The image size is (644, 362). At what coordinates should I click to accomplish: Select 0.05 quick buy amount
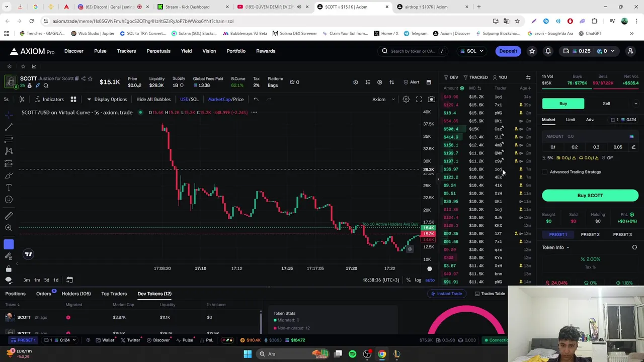(618, 147)
